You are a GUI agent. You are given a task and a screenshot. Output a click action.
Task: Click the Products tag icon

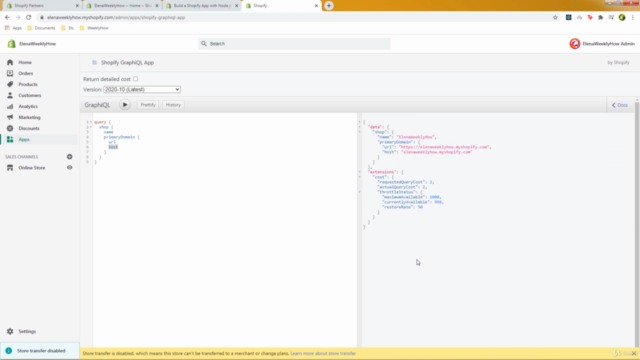pyautogui.click(x=10, y=84)
